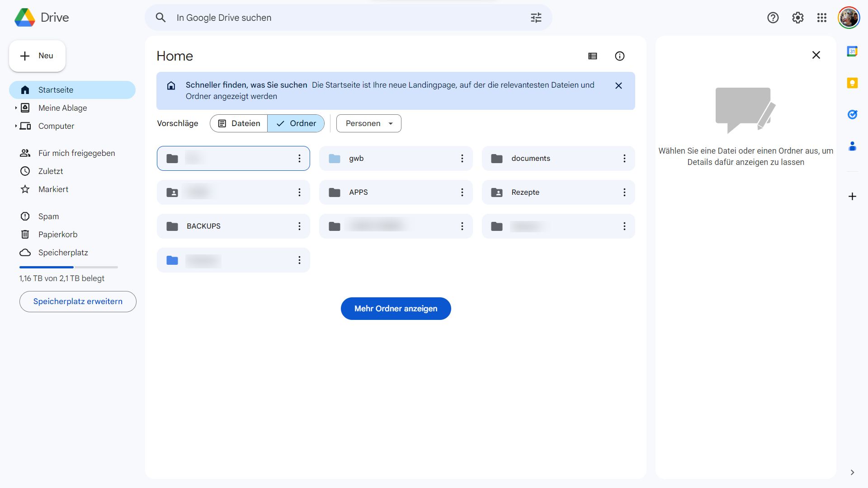Open Google Tasks side panel
The image size is (868, 488).
[x=852, y=115]
